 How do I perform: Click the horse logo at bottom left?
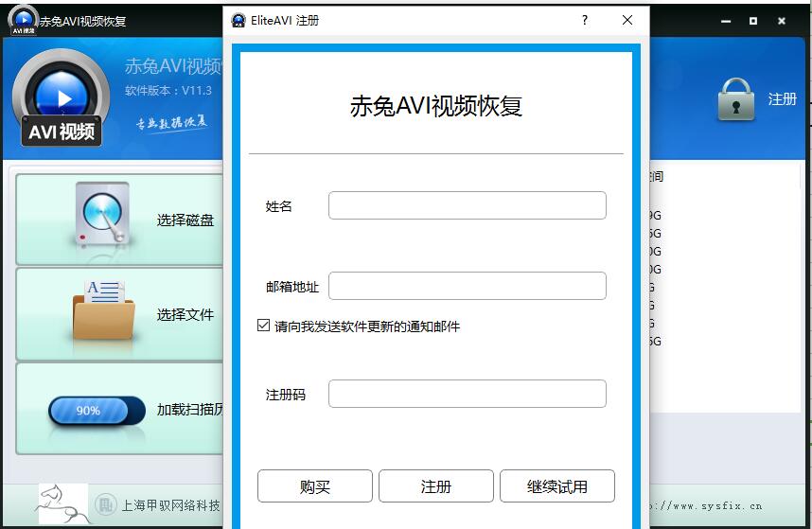pyautogui.click(x=63, y=504)
